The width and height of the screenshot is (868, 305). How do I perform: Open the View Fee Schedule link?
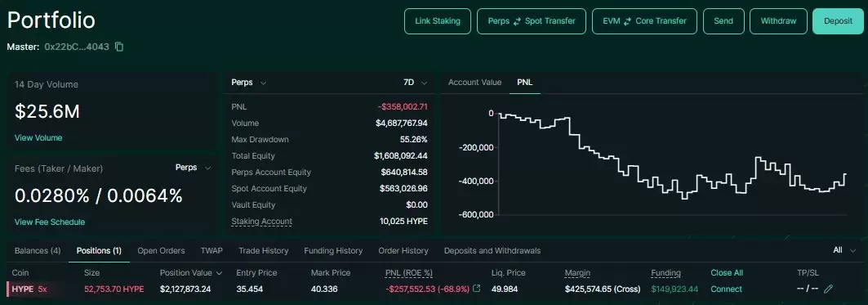pos(50,222)
